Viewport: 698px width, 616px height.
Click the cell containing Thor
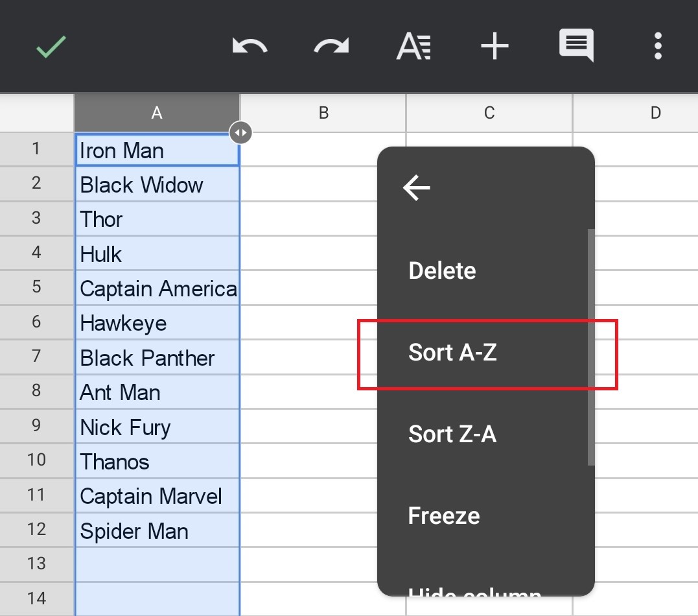[157, 219]
